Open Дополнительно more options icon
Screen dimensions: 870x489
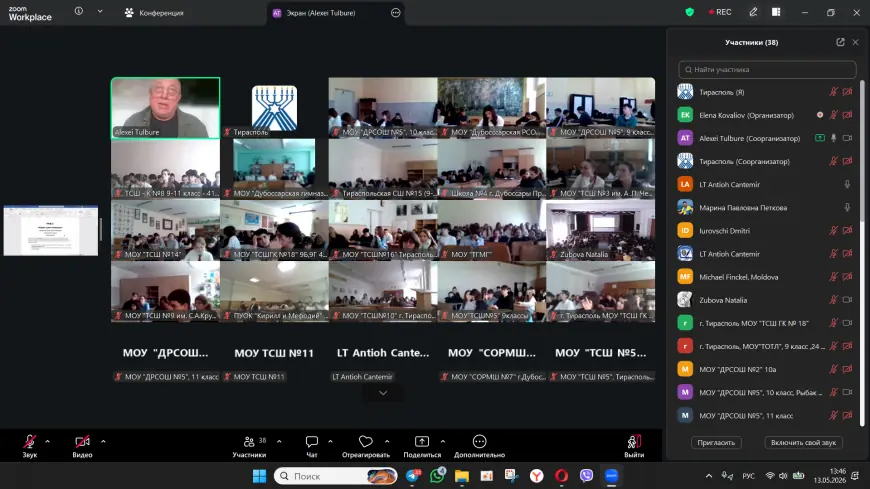click(479, 442)
